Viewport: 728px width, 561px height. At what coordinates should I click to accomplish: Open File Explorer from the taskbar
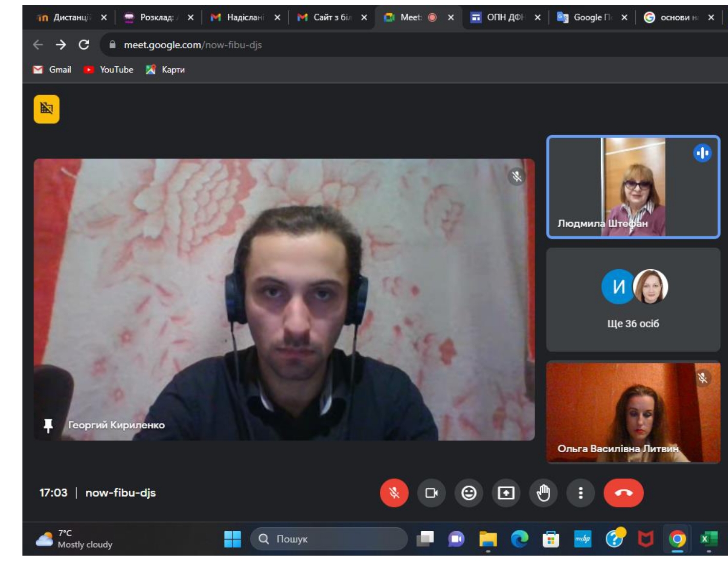tap(488, 539)
